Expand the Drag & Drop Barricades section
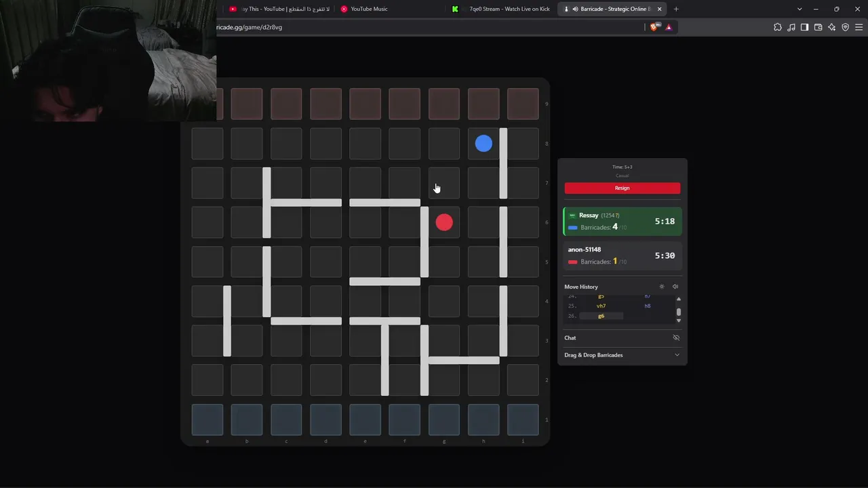The width and height of the screenshot is (868, 488). tap(622, 355)
